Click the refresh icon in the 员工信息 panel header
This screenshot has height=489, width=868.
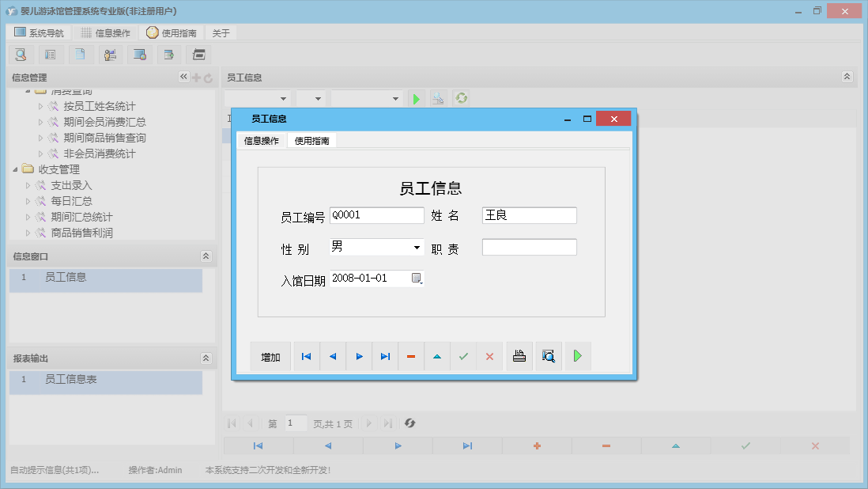tap(460, 98)
